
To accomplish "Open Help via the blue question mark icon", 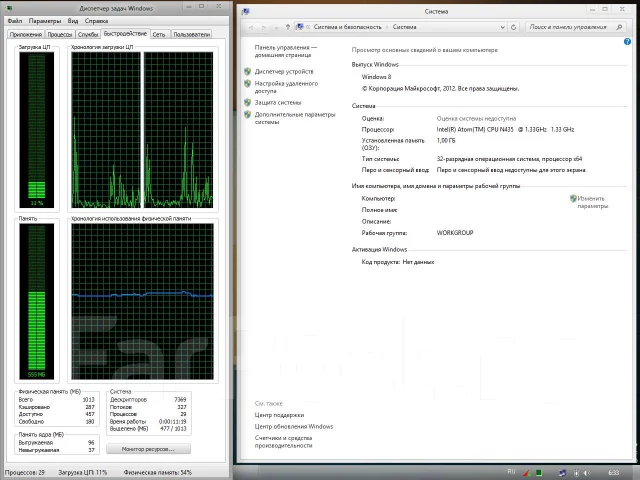I will coord(627,42).
